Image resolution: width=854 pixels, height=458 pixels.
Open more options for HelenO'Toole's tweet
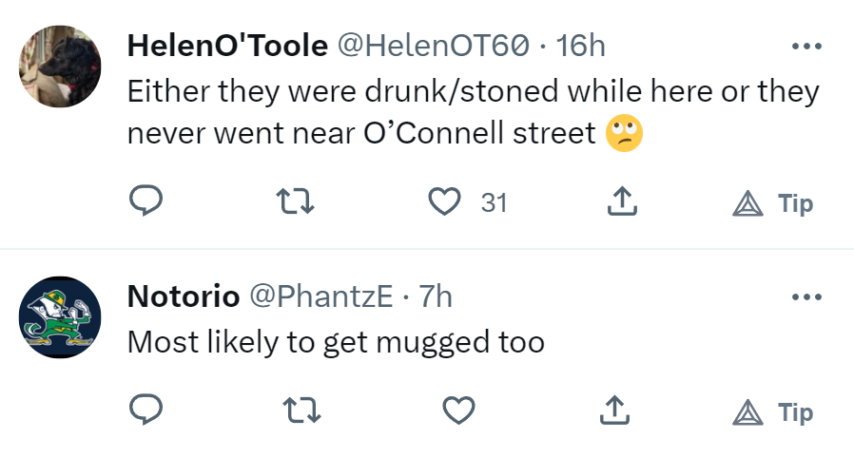(x=806, y=46)
